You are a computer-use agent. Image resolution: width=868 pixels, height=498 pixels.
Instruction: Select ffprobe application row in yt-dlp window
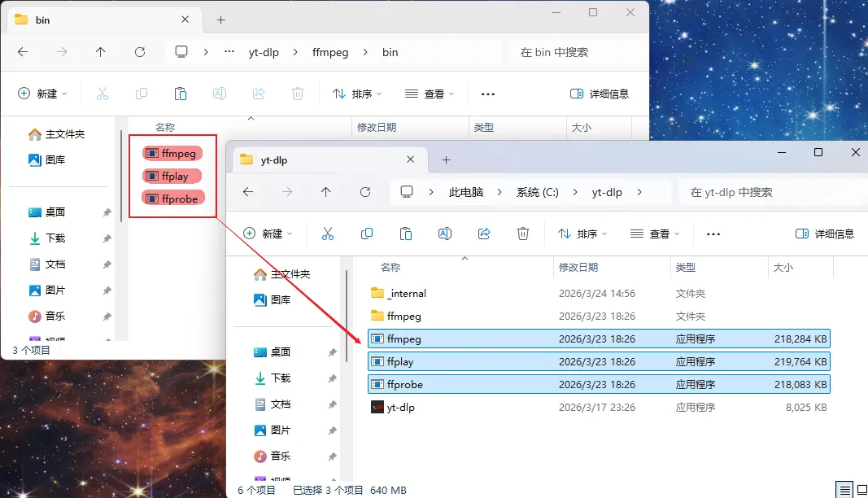tap(599, 384)
